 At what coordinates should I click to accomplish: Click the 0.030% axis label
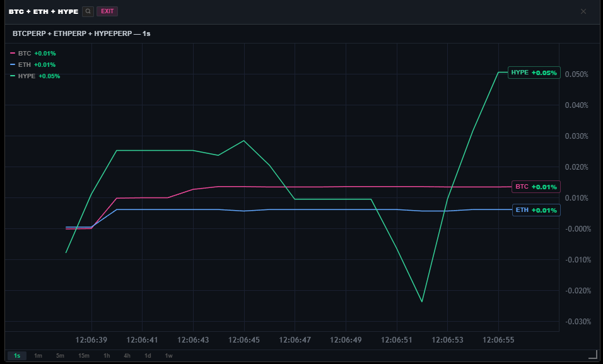point(576,136)
